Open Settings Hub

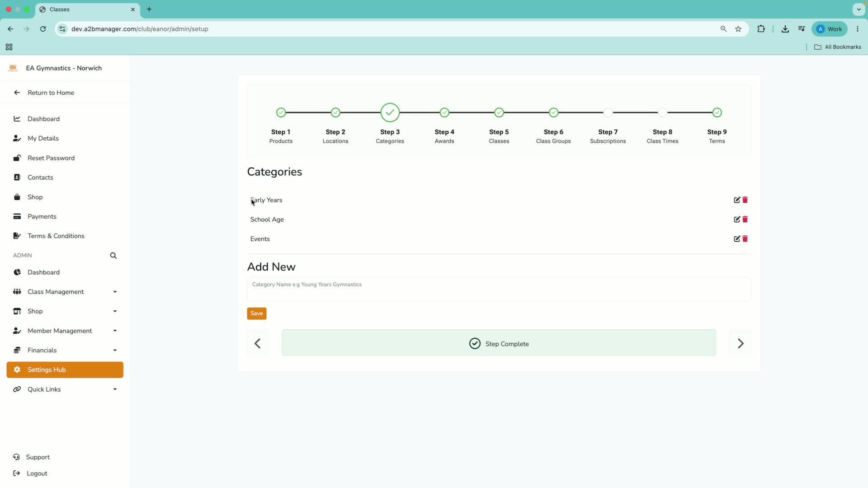tap(65, 370)
